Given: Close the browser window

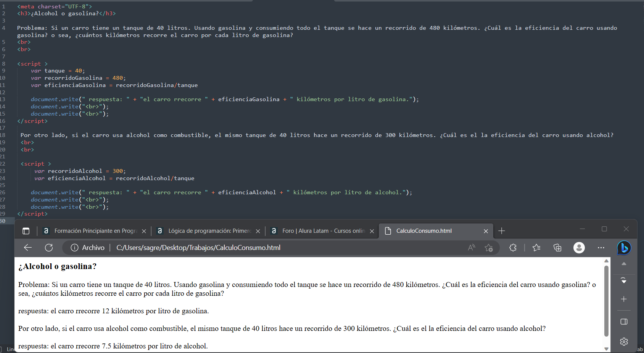Looking at the screenshot, I should [x=626, y=229].
